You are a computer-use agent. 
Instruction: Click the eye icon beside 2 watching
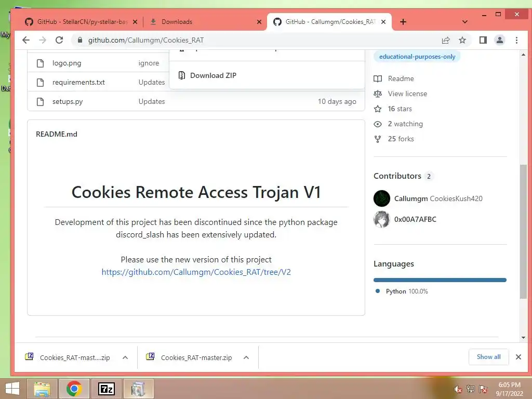point(378,124)
